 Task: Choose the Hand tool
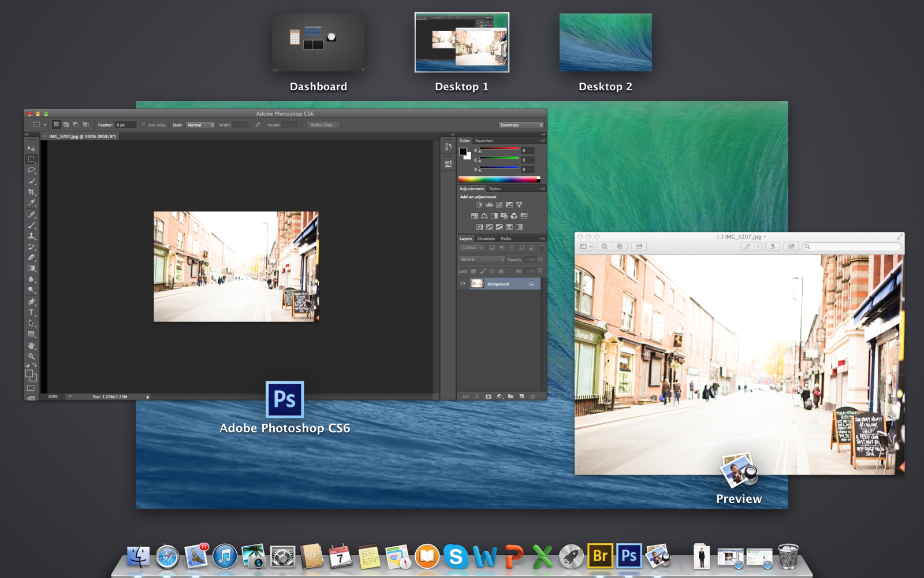coord(31,346)
